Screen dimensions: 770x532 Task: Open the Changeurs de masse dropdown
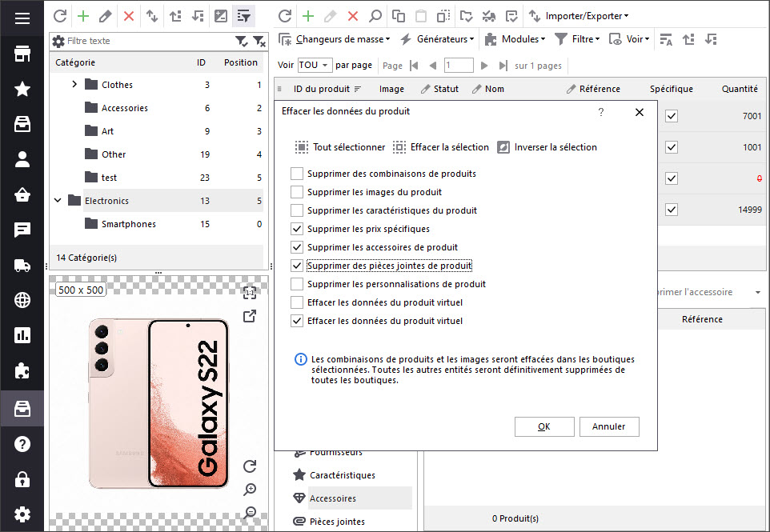coord(335,39)
